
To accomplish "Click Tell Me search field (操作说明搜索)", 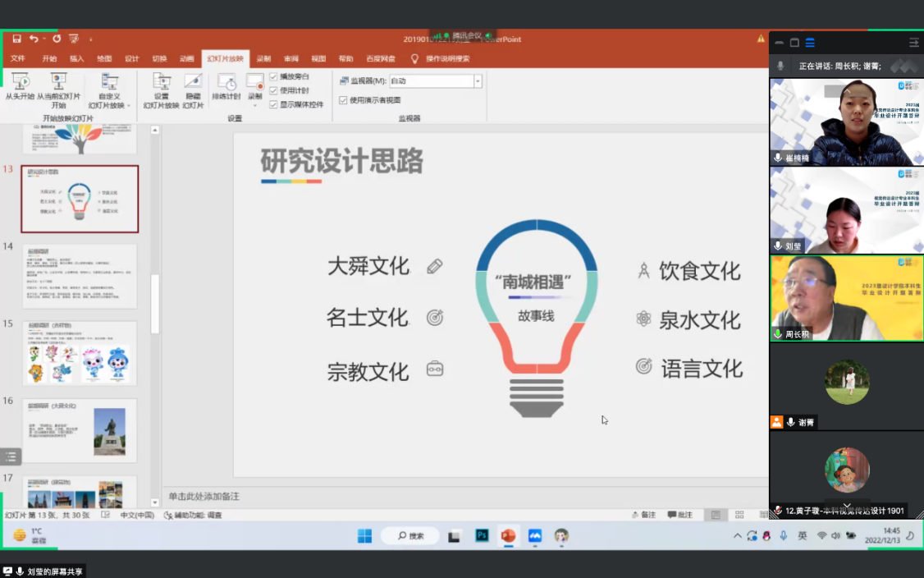I will point(448,58).
